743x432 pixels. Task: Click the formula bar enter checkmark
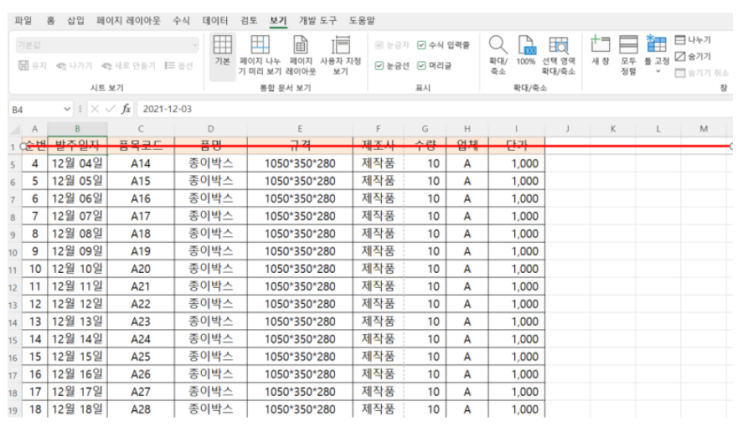click(110, 109)
